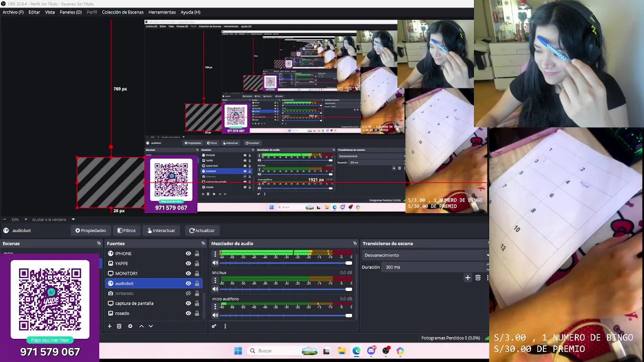
Task: Toggle visibility of YAPPE source
Action: click(x=188, y=263)
